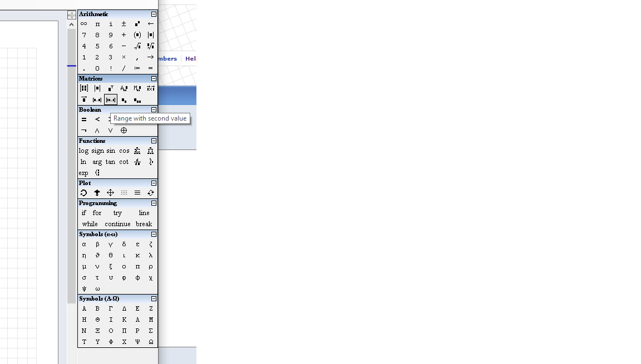Click the vertical scrollbar up arrow
This screenshot has height=364, width=641.
(x=71, y=24)
